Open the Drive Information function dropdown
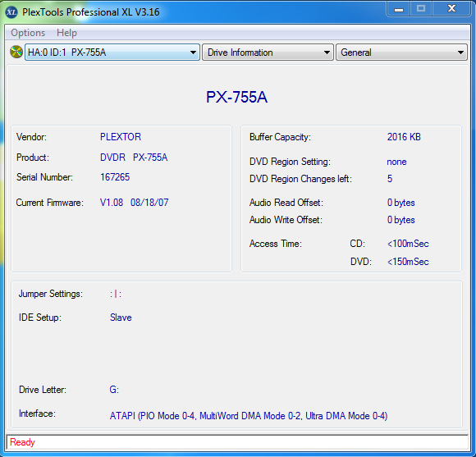Screen dimensions: 476x457 coord(268,53)
